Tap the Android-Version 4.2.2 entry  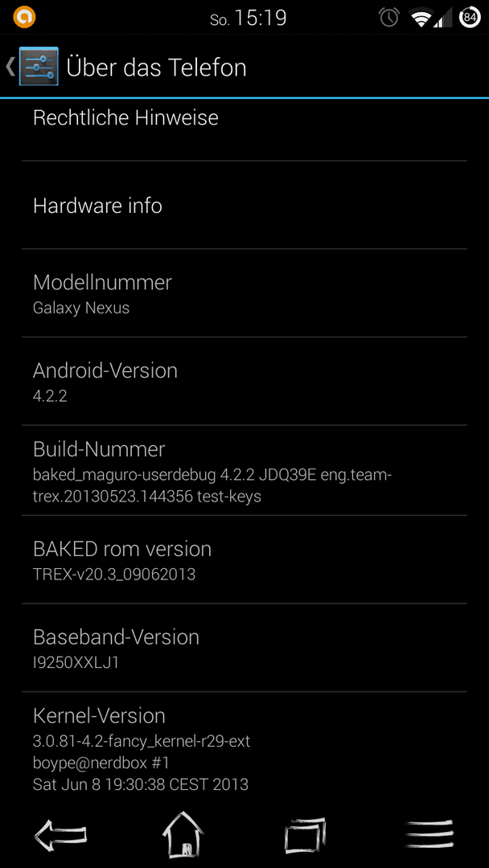[244, 382]
